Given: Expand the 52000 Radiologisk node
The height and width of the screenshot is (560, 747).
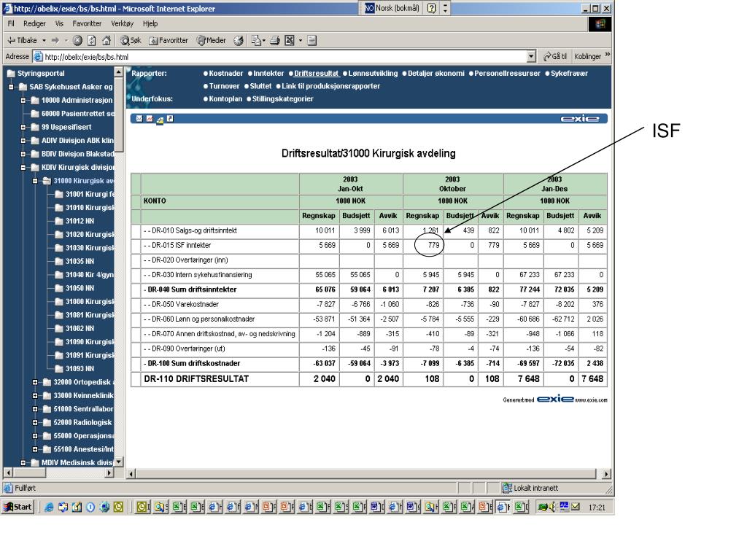Looking at the screenshot, I should pos(35,422).
